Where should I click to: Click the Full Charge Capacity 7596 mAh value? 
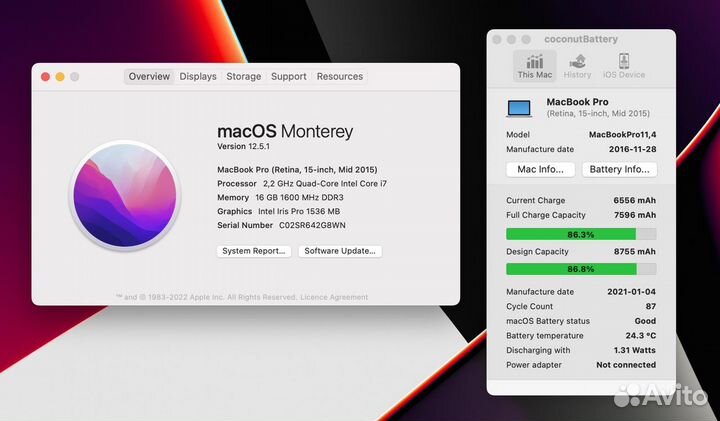(x=635, y=215)
